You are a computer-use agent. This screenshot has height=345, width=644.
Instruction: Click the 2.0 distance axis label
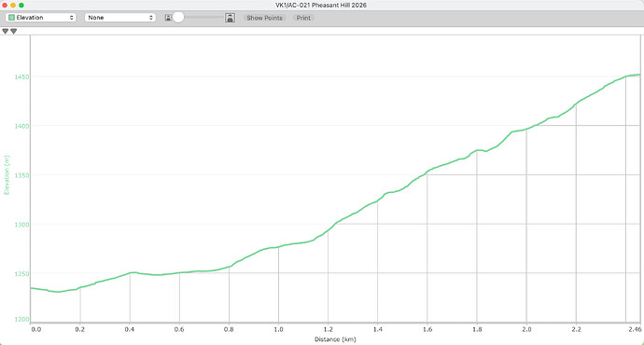(526, 329)
